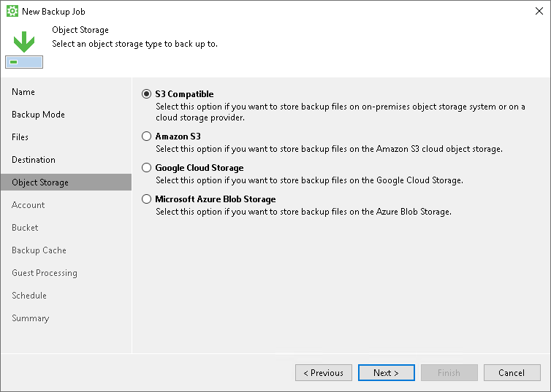Click the green download arrow wizard icon
Image resolution: width=551 pixels, height=392 pixels.
tap(24, 50)
